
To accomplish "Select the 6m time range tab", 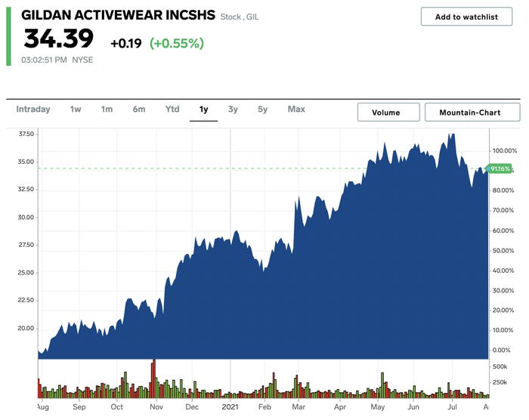I will [138, 109].
